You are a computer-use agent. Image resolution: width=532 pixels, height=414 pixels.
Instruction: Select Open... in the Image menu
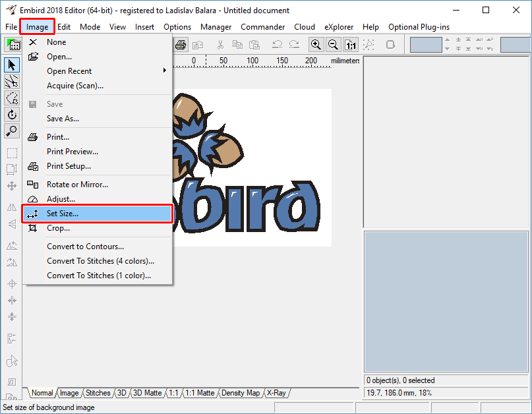click(98, 56)
